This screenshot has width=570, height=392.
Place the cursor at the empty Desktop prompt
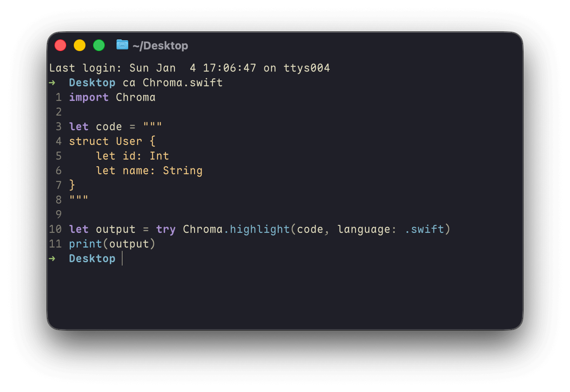[122, 258]
